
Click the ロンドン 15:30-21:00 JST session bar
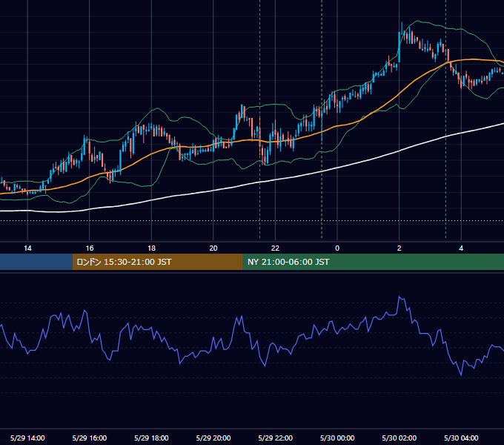(x=157, y=262)
